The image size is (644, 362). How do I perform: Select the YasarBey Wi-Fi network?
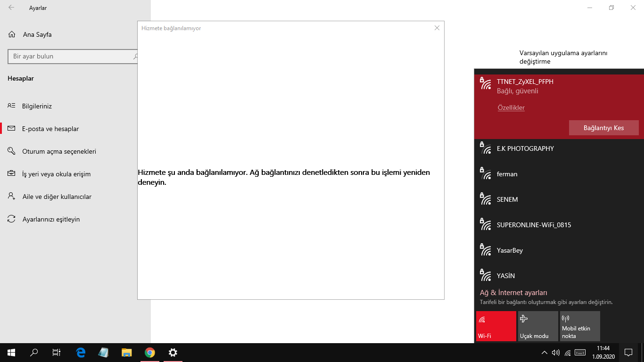click(559, 250)
